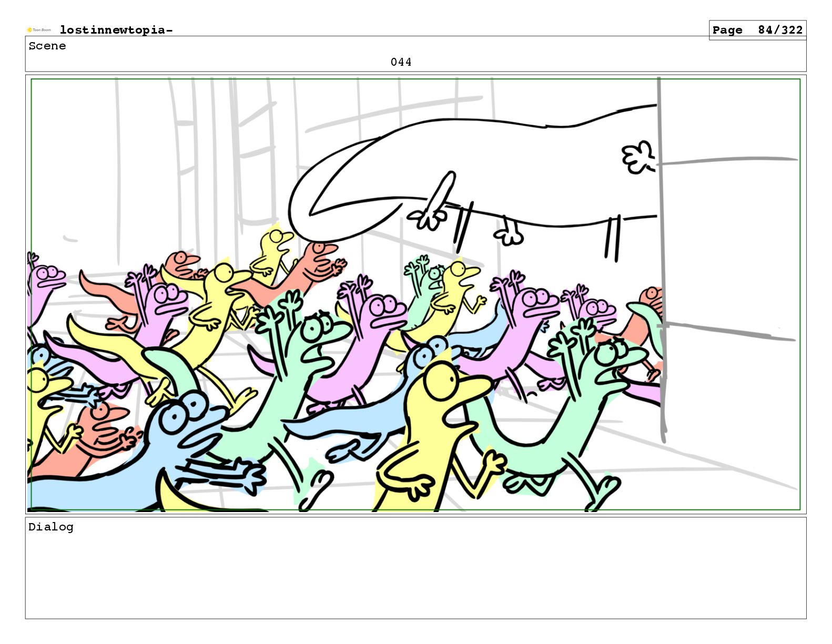
Task: Select scene number '044'
Action: click(401, 62)
